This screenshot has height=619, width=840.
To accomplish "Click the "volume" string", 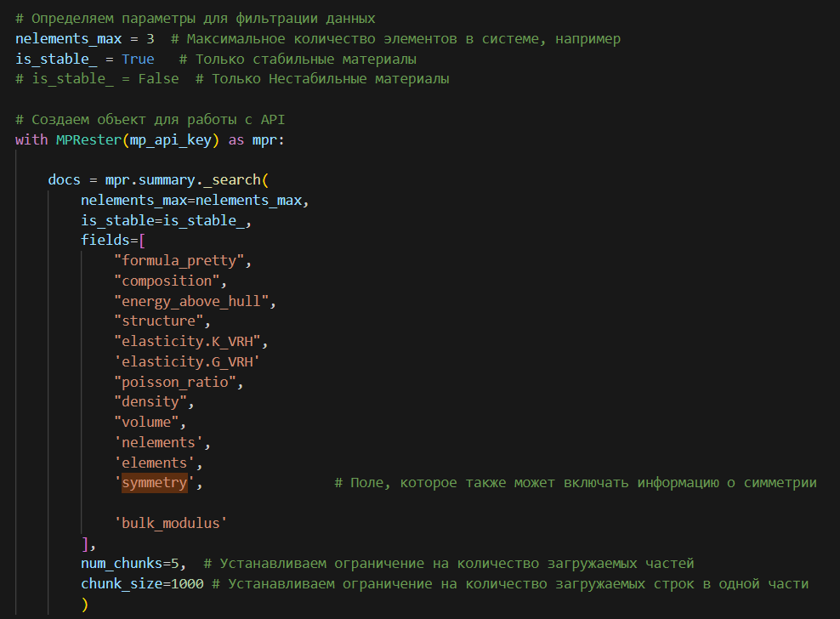I will tap(146, 423).
